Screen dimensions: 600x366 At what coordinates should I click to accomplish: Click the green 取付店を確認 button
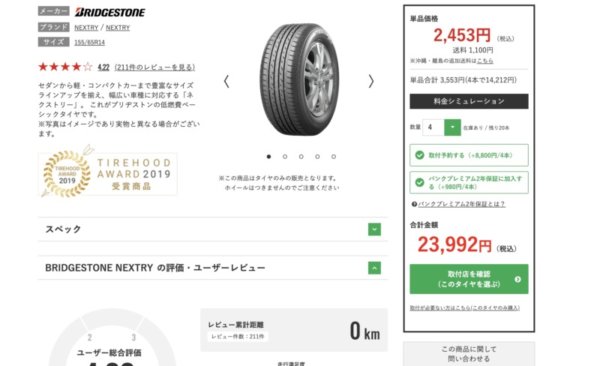469,279
